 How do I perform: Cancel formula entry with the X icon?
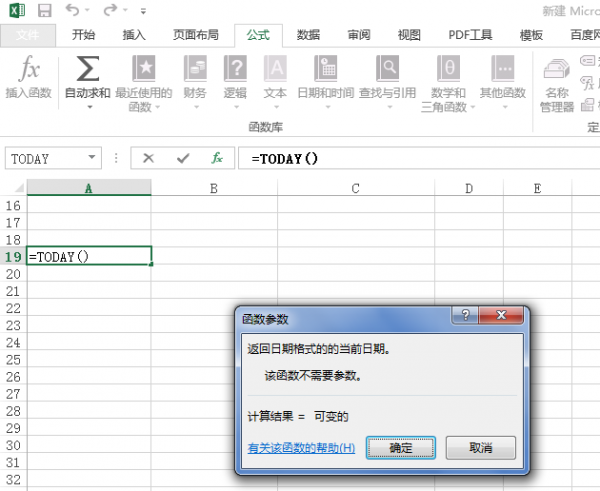tap(148, 158)
